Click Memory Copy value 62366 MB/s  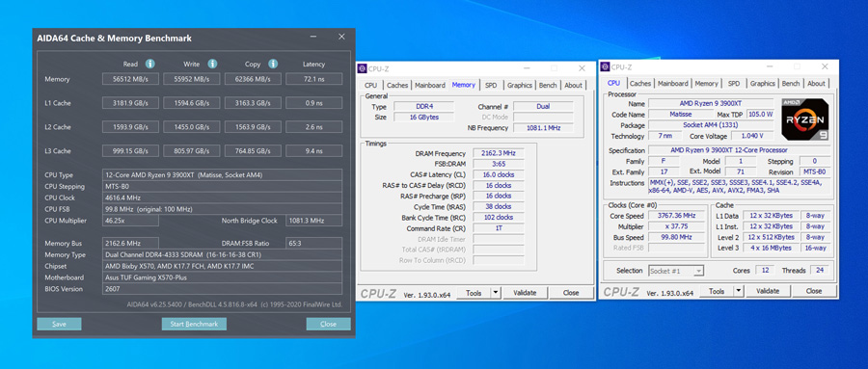pos(253,79)
